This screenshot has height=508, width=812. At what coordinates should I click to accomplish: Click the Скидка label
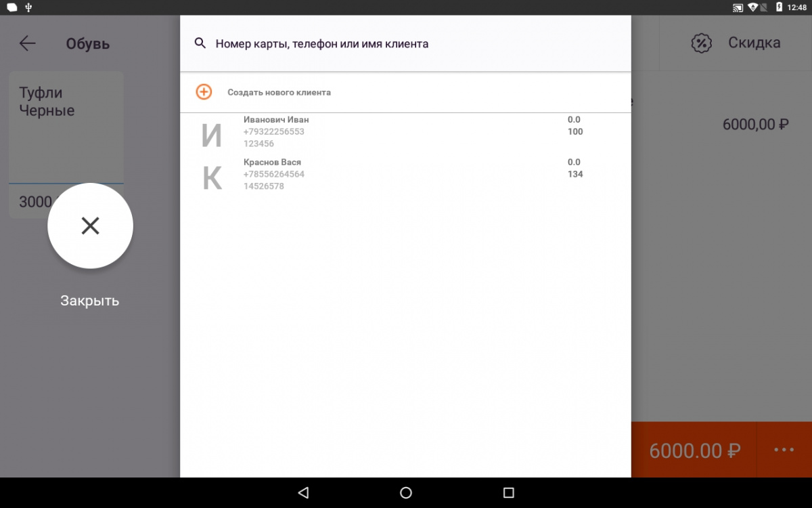tap(754, 43)
